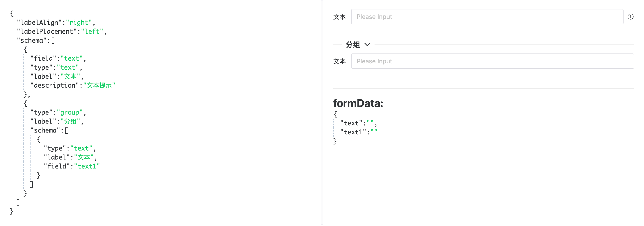Click the formData heading
The image size is (644, 226).
point(358,103)
